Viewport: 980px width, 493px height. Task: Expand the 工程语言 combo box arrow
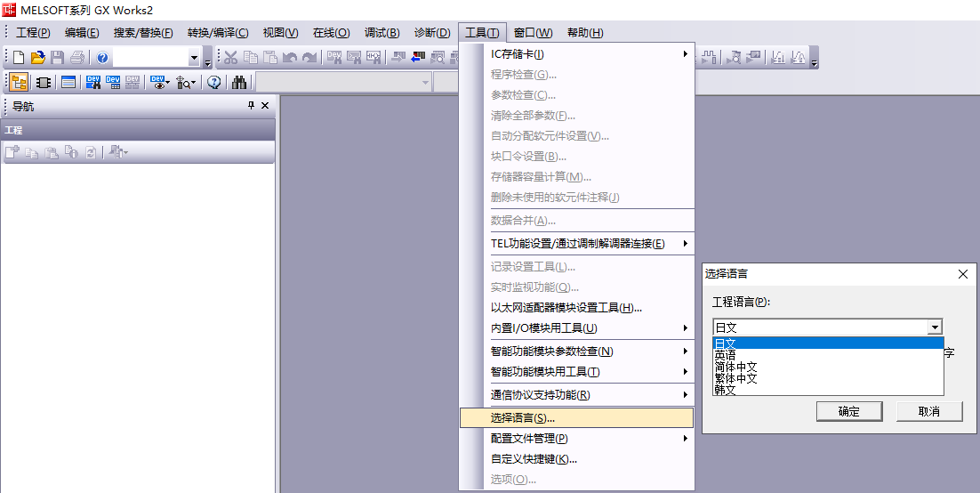tap(935, 327)
